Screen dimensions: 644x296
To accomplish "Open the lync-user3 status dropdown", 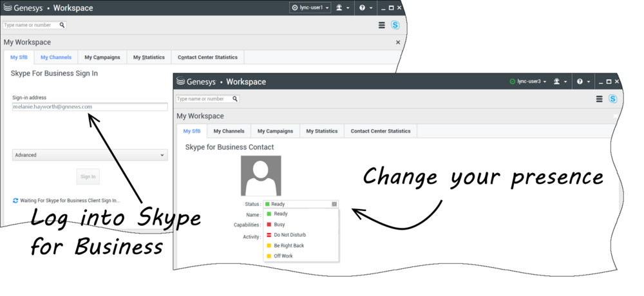I will coord(528,82).
